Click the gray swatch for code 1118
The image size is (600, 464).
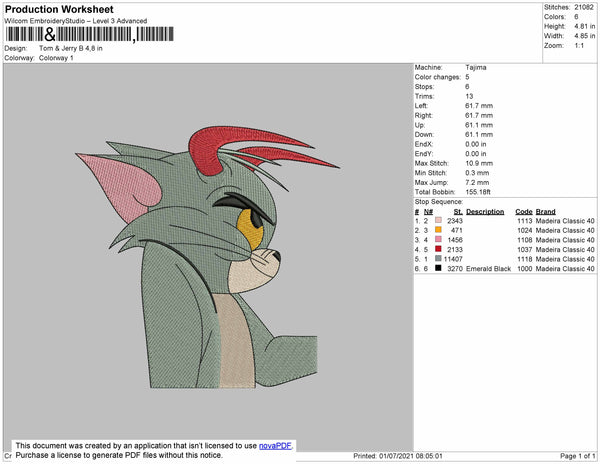click(x=438, y=259)
